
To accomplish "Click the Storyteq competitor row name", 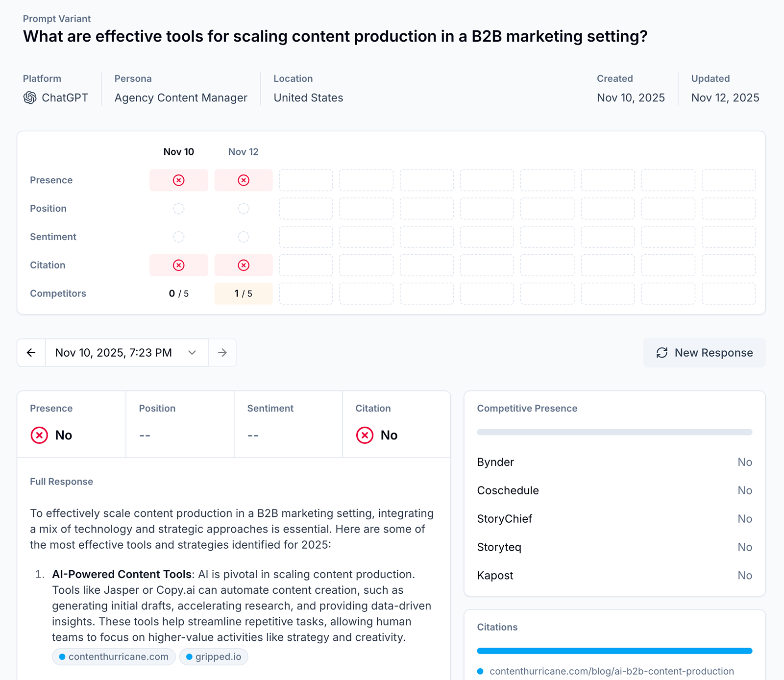I will tap(499, 547).
